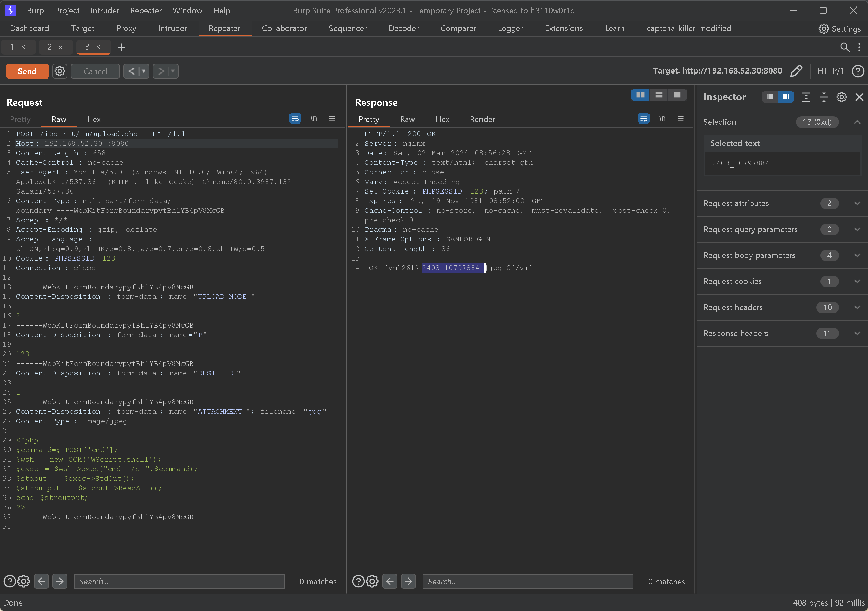Open Response panel hamburger menu
868x611 pixels.
680,118
